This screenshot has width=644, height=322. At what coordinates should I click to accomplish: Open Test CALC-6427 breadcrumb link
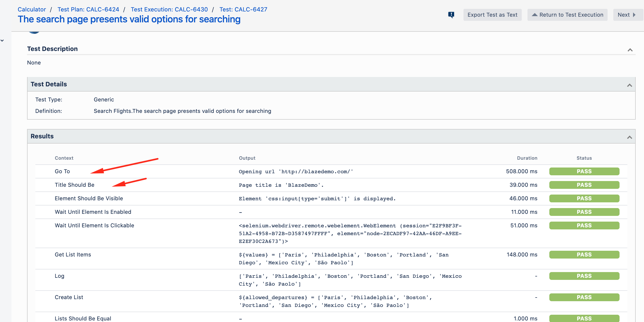(243, 9)
